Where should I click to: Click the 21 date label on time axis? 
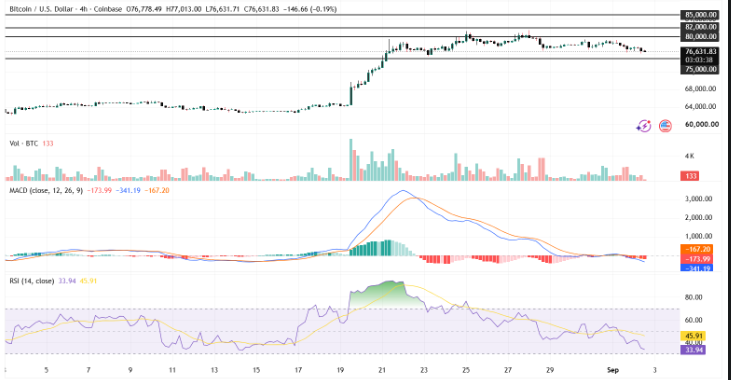(382, 370)
